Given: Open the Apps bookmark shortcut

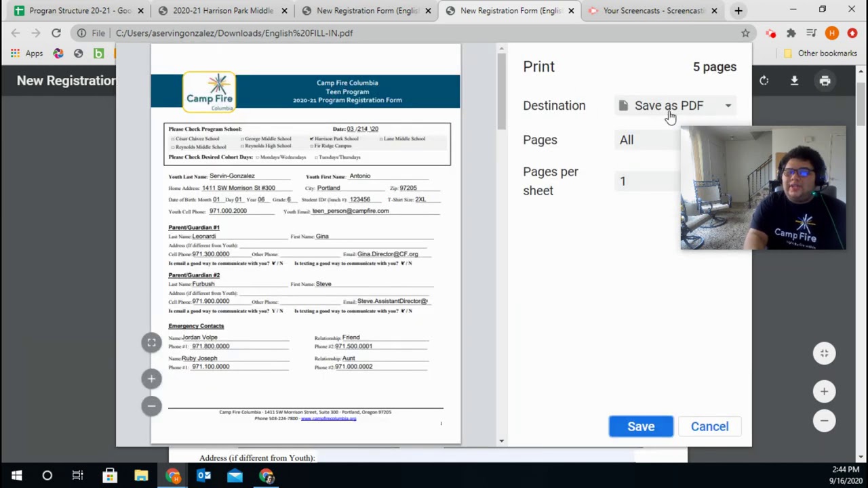Looking at the screenshot, I should click(x=27, y=53).
